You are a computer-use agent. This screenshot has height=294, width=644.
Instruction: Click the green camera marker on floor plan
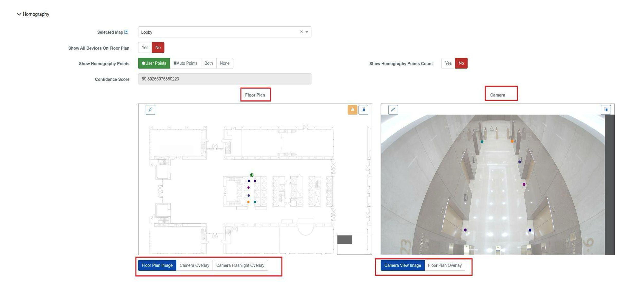click(x=252, y=175)
